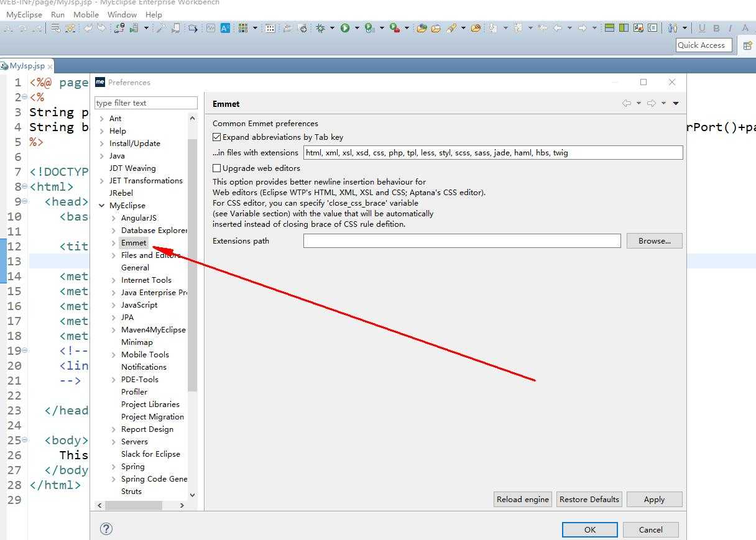Click the vertical split layout icon
This screenshot has height=540, width=756.
[x=623, y=28]
